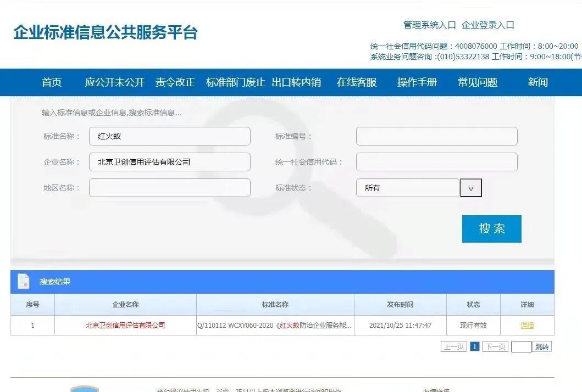Click the 现行有效 status cell
The height and width of the screenshot is (392, 582).
[x=473, y=325]
